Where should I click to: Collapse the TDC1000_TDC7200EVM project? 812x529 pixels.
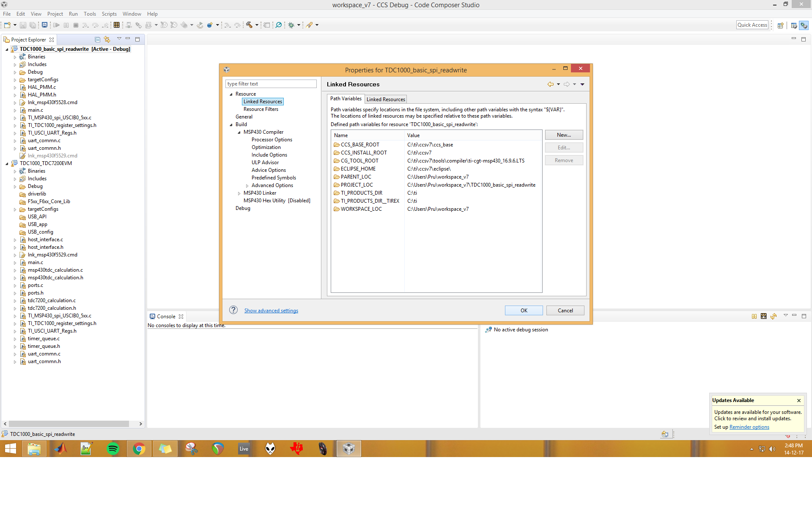7,163
